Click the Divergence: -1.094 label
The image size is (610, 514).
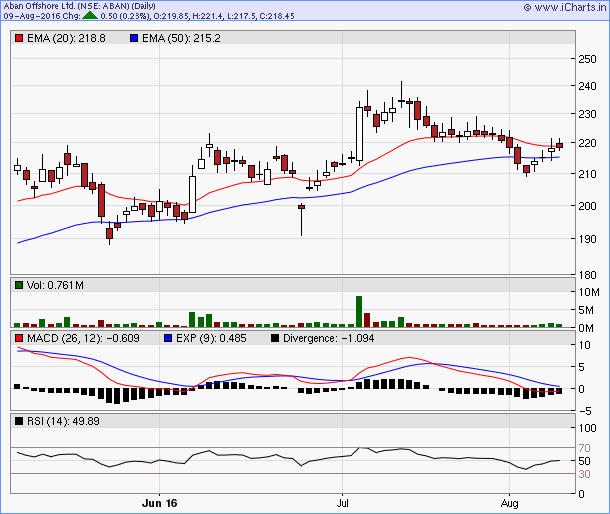tap(328, 338)
